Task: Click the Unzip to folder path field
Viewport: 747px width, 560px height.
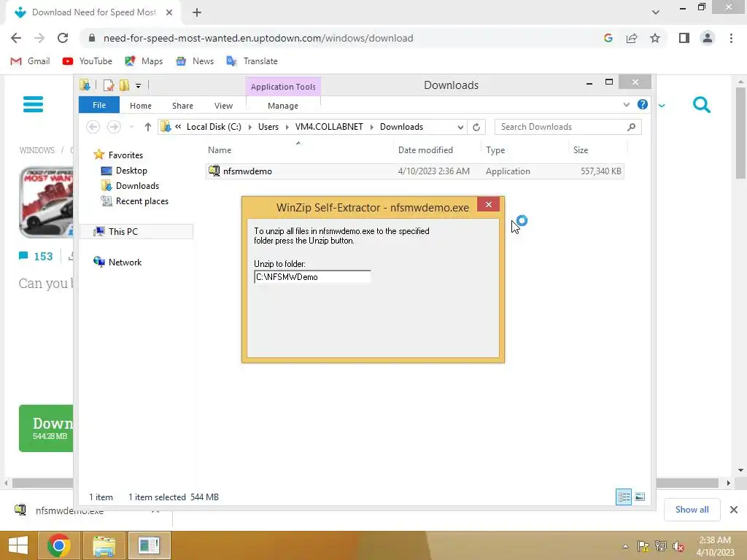Action: pyautogui.click(x=312, y=277)
